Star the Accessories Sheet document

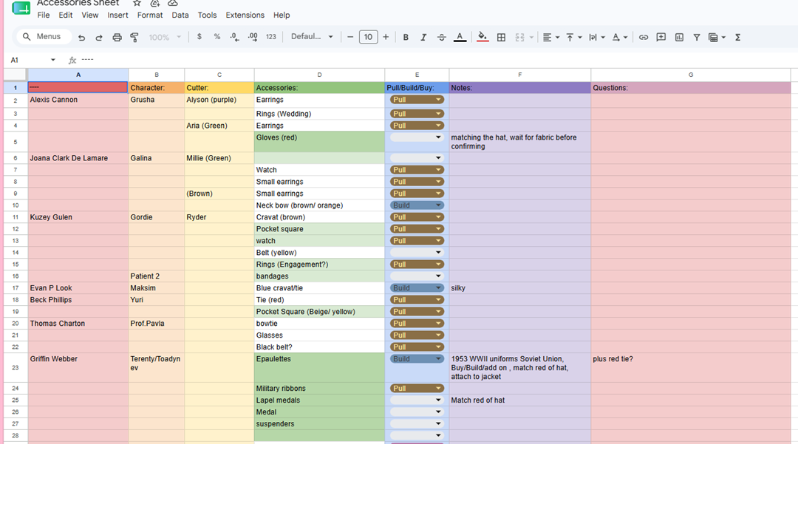click(x=137, y=3)
